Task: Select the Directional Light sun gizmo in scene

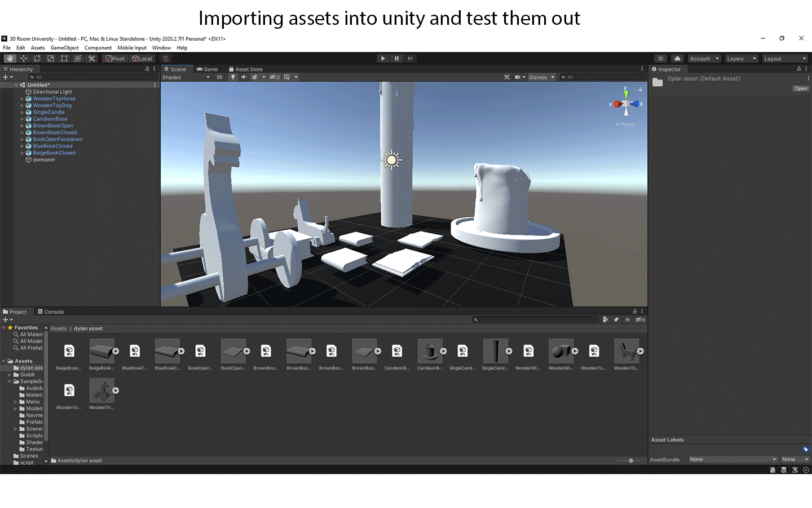Action: (x=391, y=160)
